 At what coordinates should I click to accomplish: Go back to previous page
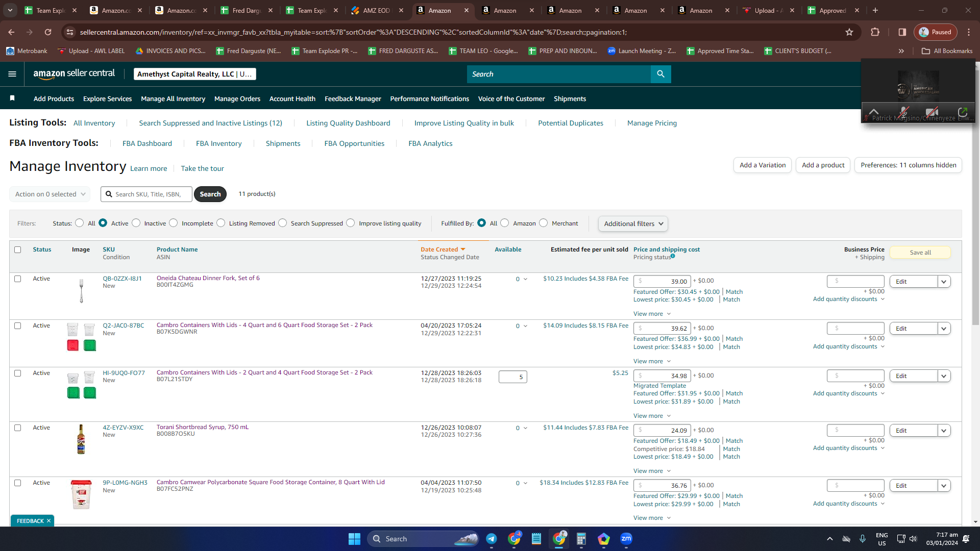point(11,32)
